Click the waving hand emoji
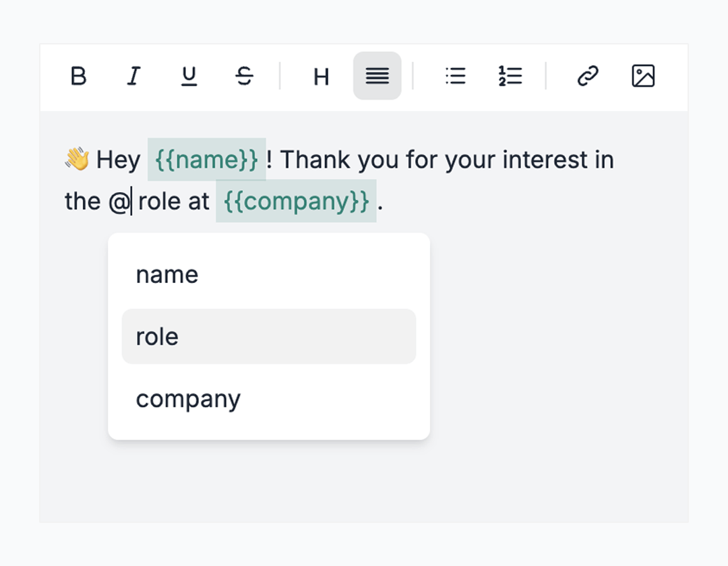728x566 pixels. click(77, 159)
